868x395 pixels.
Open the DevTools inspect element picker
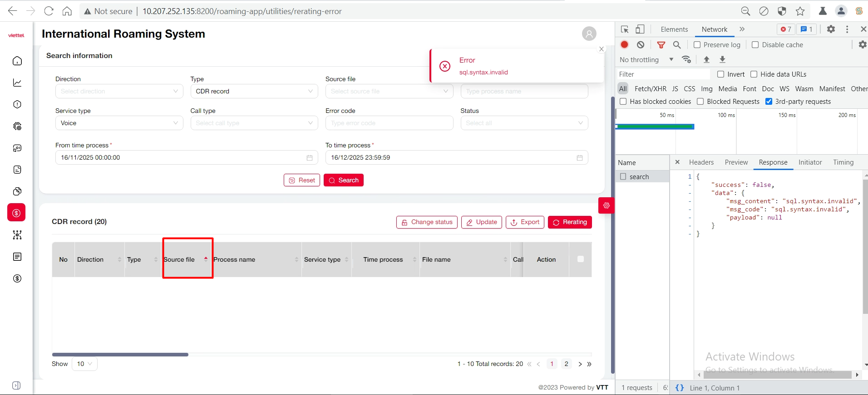coord(625,29)
